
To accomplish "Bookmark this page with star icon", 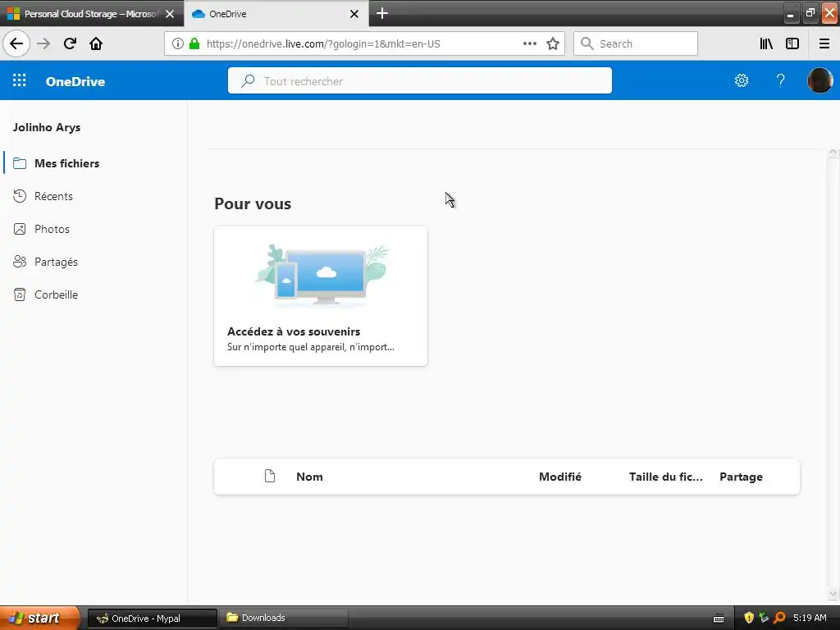I will pyautogui.click(x=553, y=43).
